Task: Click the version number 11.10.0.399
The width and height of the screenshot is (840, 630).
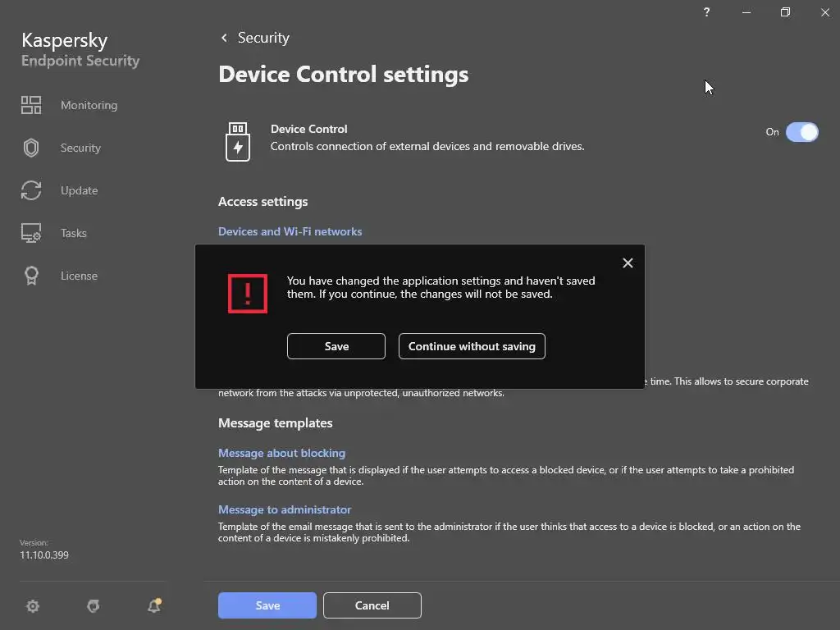Action: coord(44,555)
